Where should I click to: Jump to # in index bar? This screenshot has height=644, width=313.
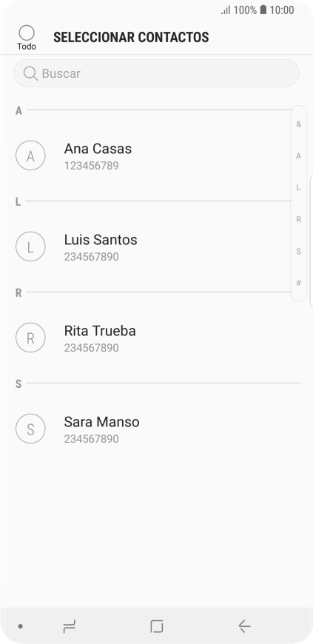[x=299, y=283]
